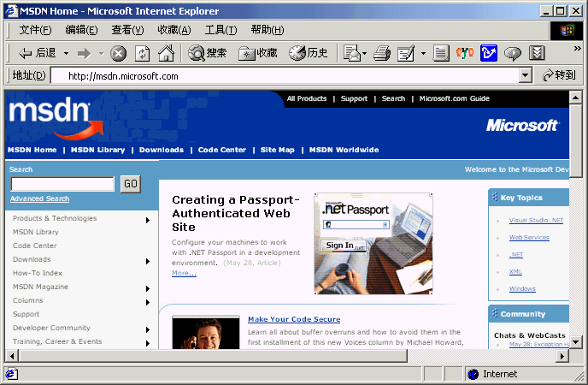Open the Mail toolbar icon
This screenshot has width=588, height=385.
(352, 53)
